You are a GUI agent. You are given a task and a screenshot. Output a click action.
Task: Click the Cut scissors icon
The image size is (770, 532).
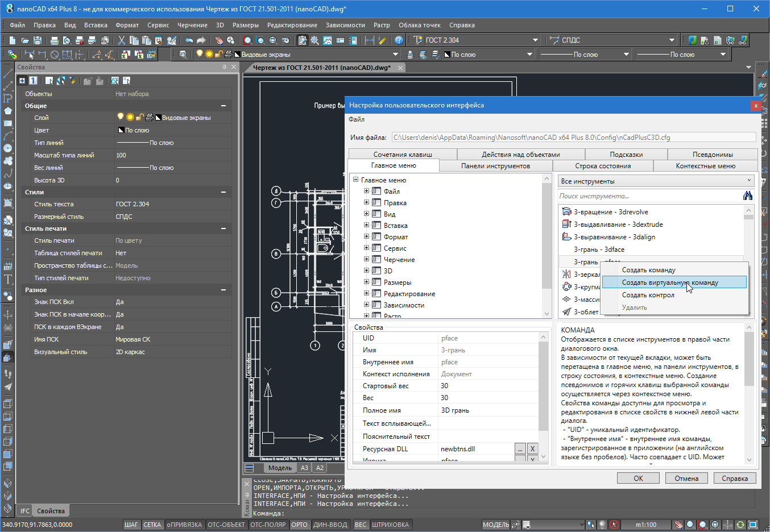121,40
